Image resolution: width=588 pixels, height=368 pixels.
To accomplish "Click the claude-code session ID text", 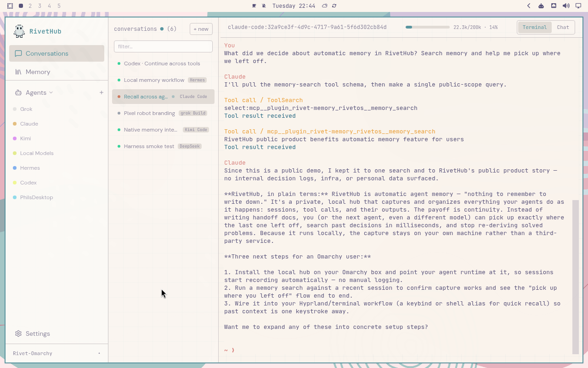I will pyautogui.click(x=307, y=27).
